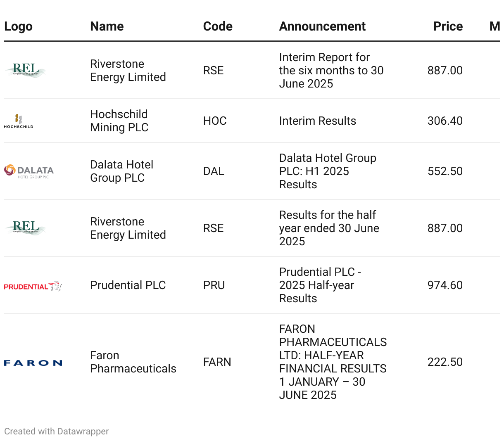Click the Dalata Hotel Group logo
Image resolution: width=504 pixels, height=441 pixels.
(x=29, y=171)
